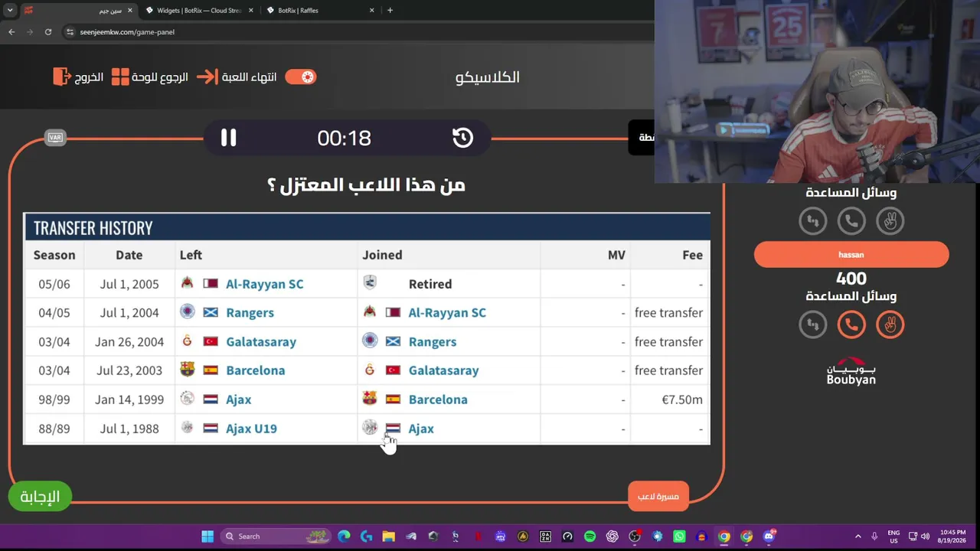The width and height of the screenshot is (980, 551).
Task: Open File Explorer from the taskbar
Action: pyautogui.click(x=388, y=536)
